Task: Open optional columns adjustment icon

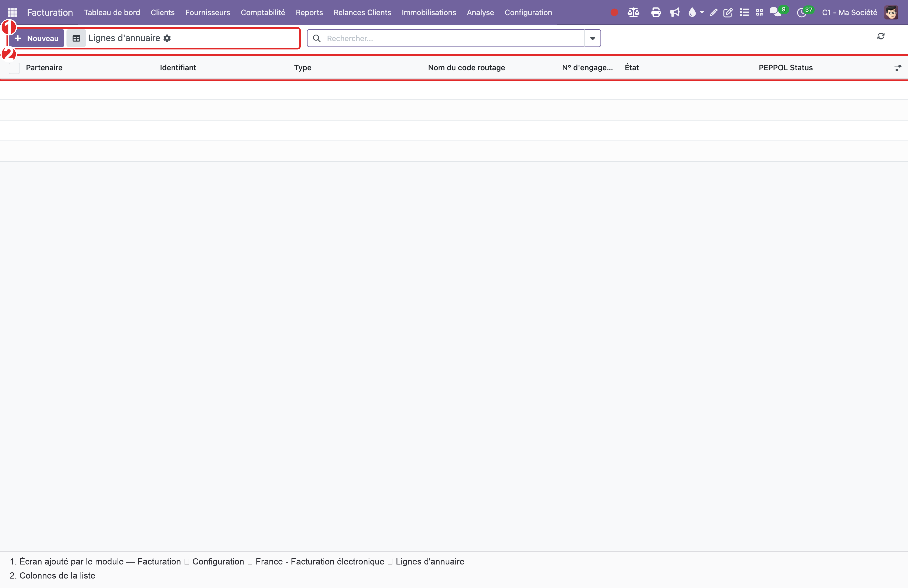Action: point(898,68)
